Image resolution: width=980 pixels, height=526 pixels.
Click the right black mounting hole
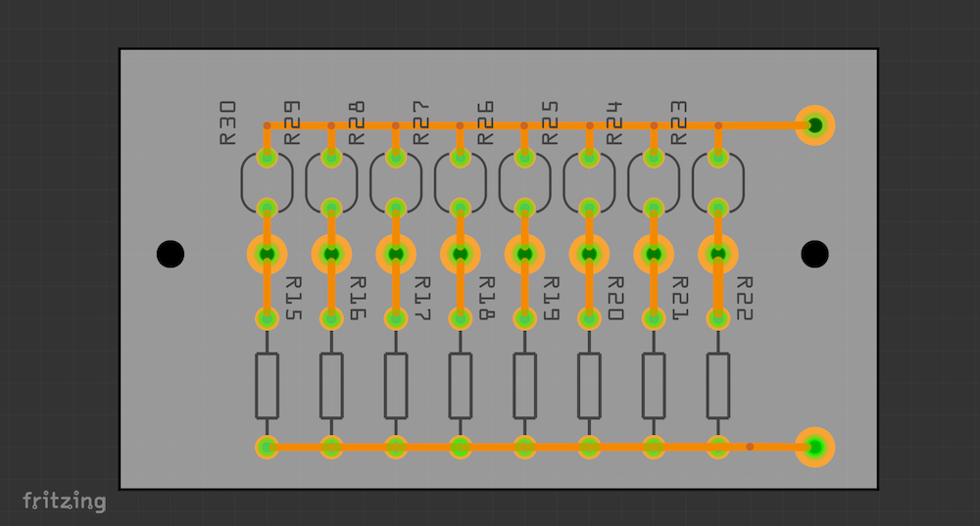(x=814, y=255)
